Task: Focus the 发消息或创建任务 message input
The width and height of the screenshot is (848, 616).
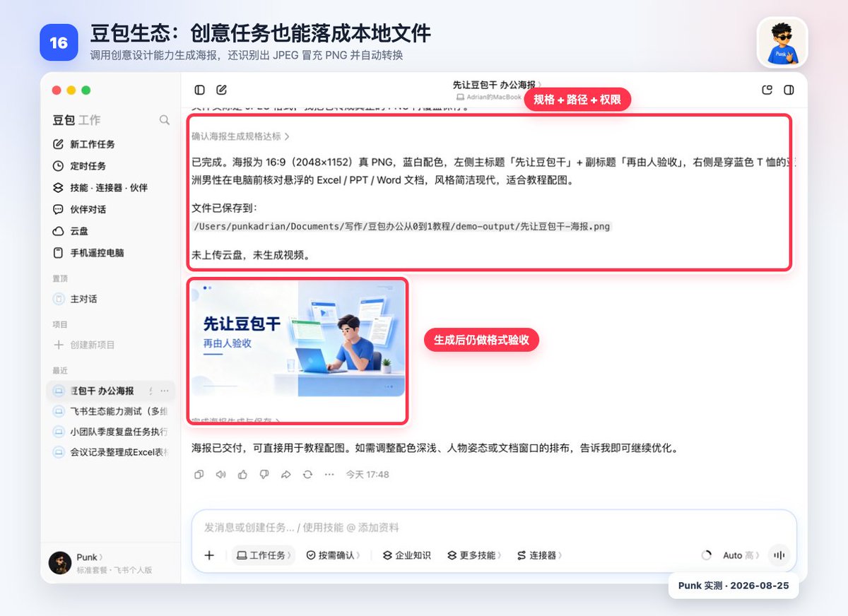Action: pos(493,528)
